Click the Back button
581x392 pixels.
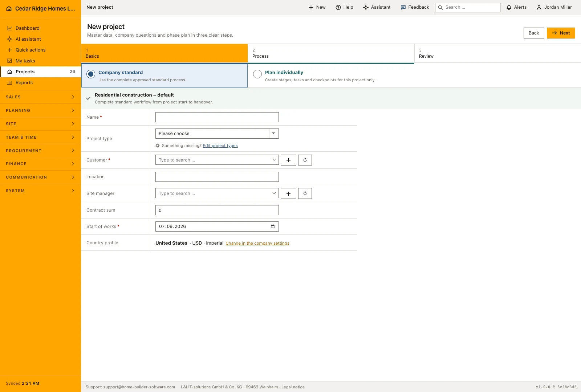coord(534,33)
